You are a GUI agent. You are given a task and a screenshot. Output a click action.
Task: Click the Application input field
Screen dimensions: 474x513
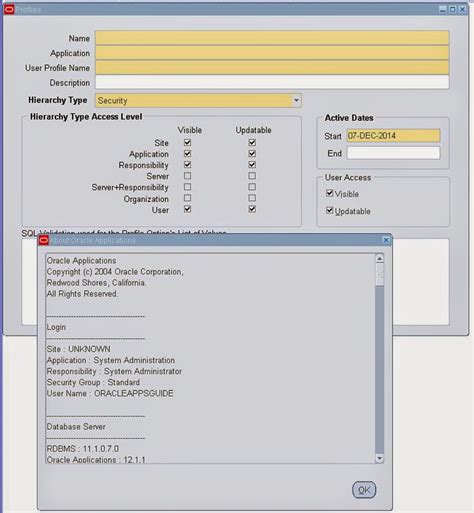[x=272, y=53]
